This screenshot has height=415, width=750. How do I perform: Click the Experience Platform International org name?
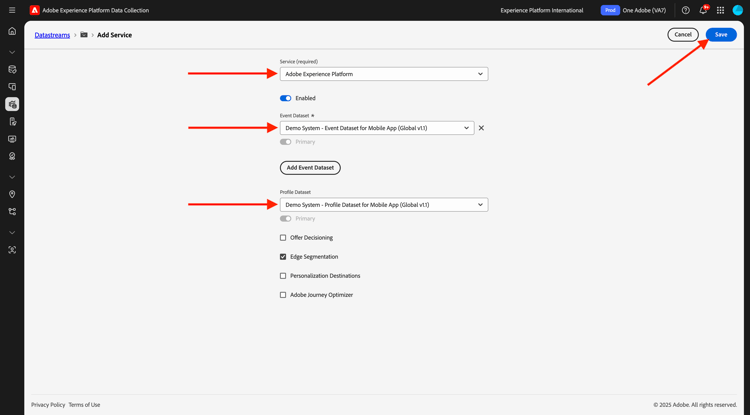[x=542, y=10]
